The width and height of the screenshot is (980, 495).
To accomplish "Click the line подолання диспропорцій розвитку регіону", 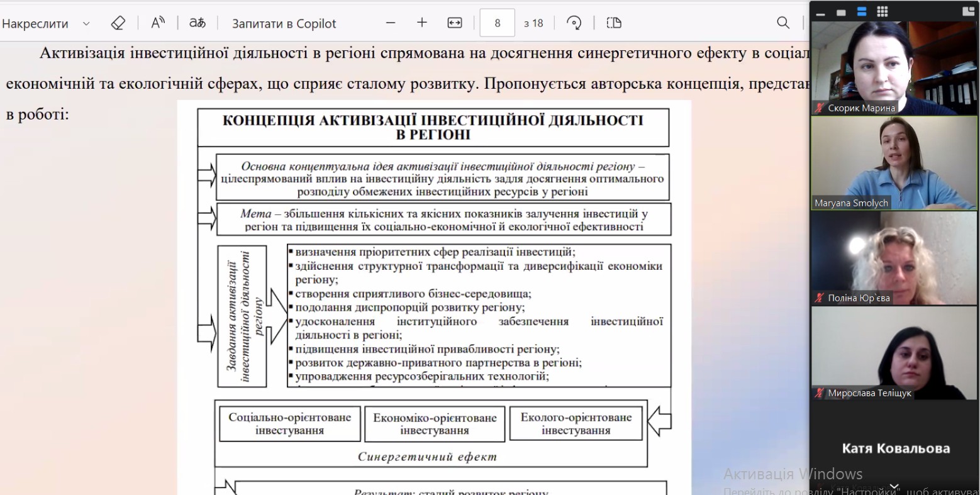I will pyautogui.click(x=410, y=308).
